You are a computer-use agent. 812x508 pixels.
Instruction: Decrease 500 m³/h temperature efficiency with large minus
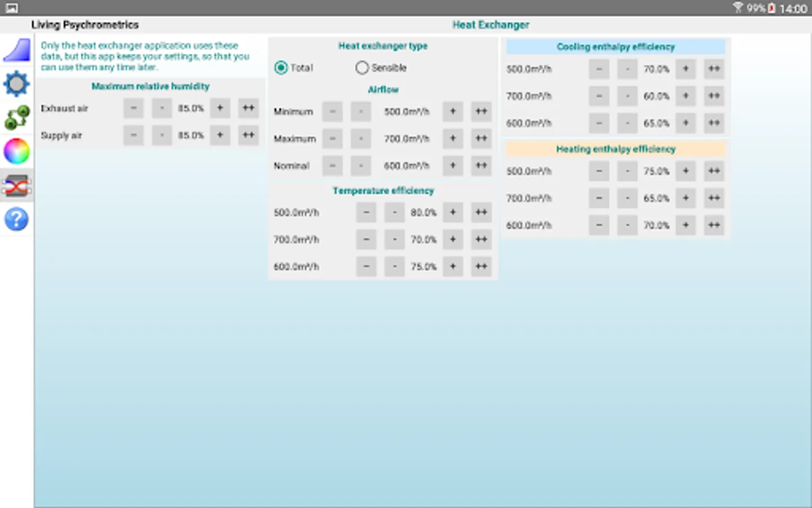point(367,212)
